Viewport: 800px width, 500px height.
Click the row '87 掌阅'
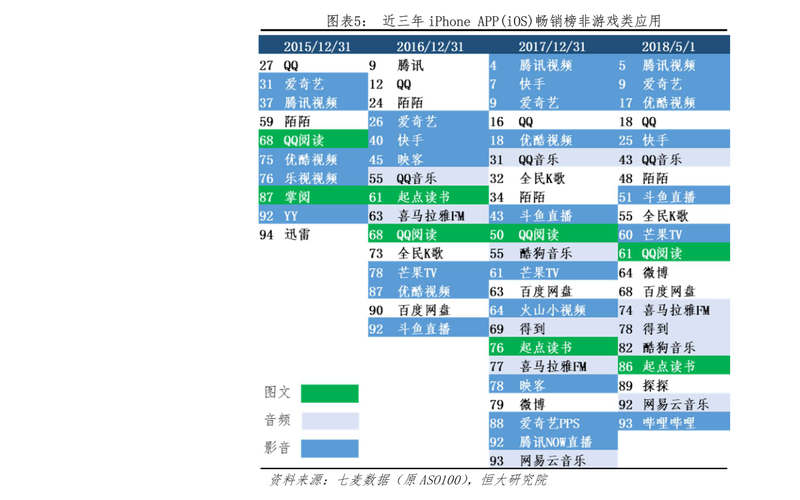[313, 197]
